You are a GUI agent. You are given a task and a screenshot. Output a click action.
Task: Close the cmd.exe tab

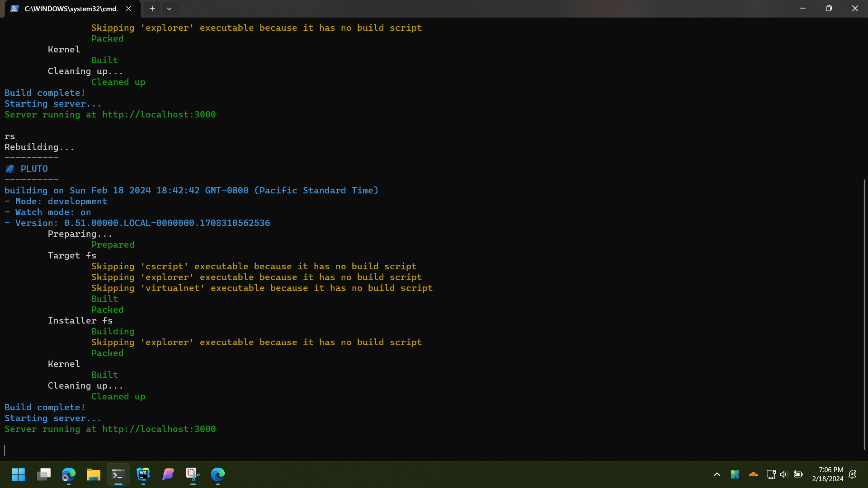click(x=129, y=9)
